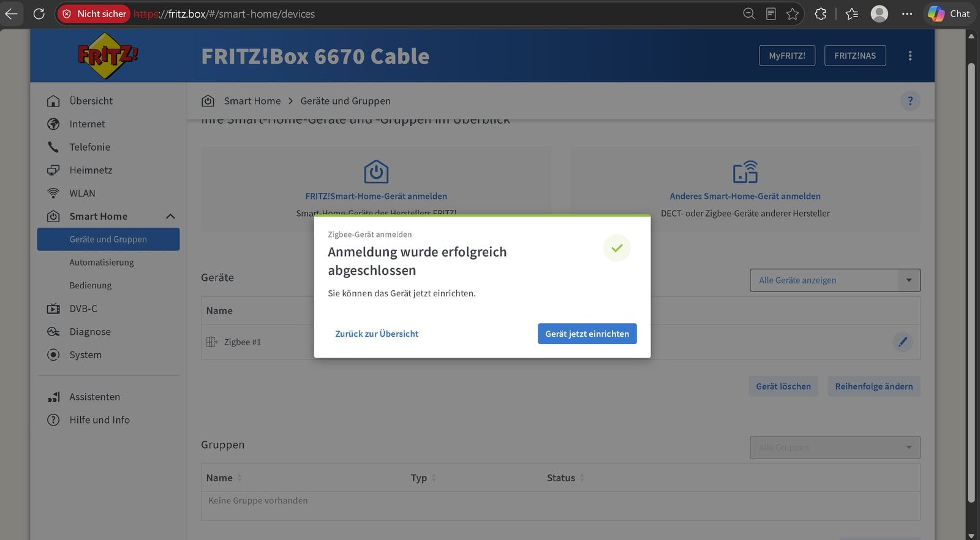Click Anderes Smart-Home-Gerät anmelden link
Screen dimensions: 980x540
coord(745,197)
